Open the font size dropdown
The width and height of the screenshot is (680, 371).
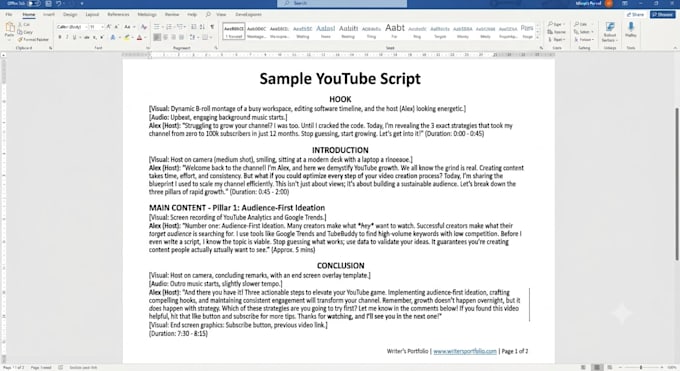click(102, 27)
